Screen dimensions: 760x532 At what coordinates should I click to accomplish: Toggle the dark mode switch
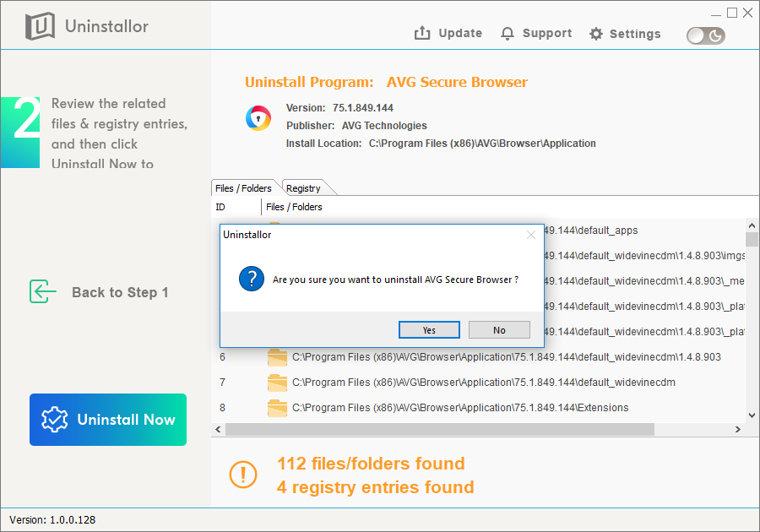point(706,35)
